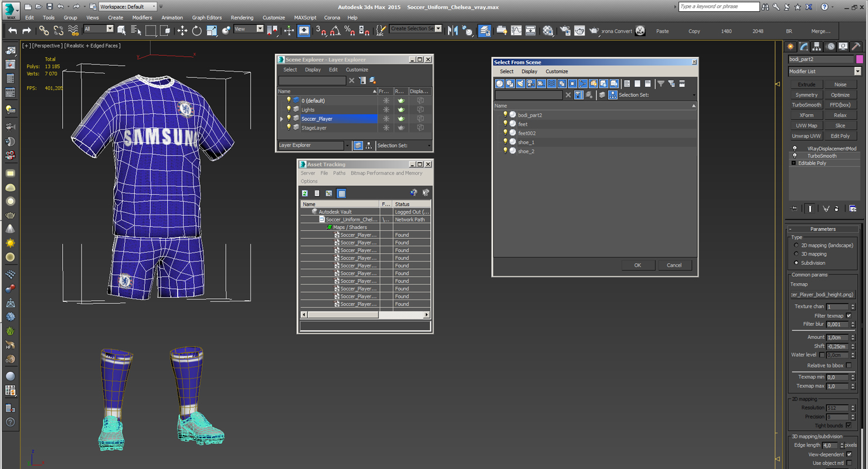Click the Undo arrow in main toolbar

click(x=12, y=30)
